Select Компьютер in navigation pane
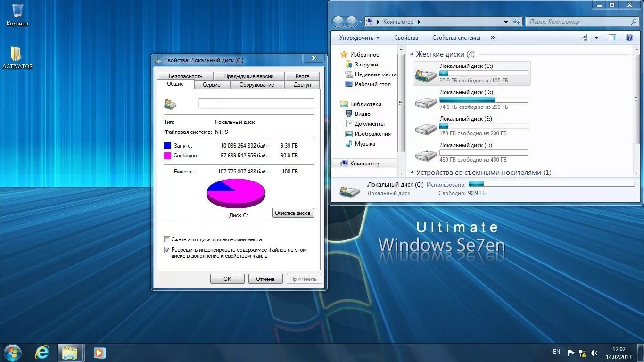 (x=365, y=164)
